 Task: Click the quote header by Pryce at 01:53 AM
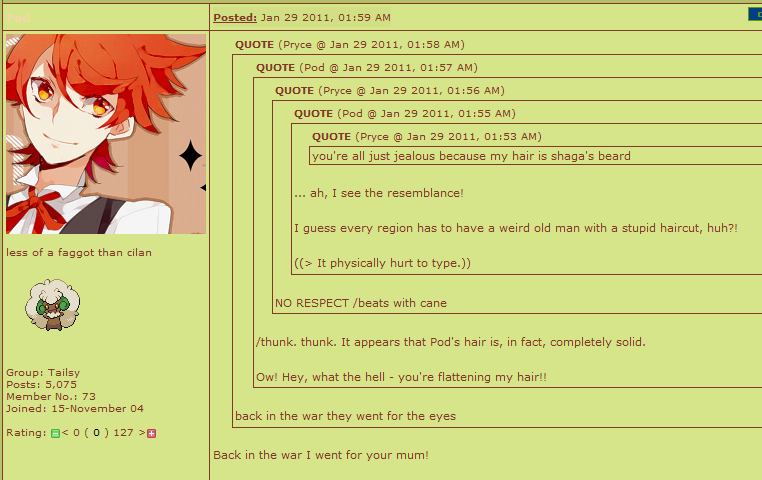427,137
